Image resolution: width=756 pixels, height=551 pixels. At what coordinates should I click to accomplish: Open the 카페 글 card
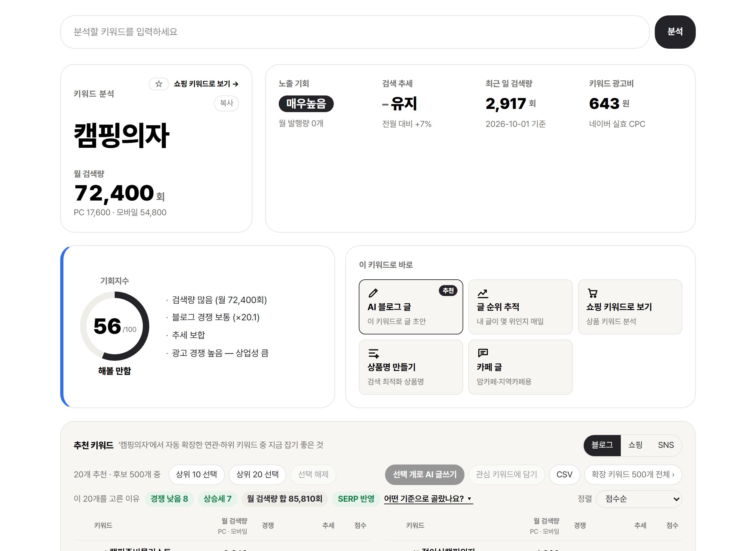pyautogui.click(x=520, y=367)
